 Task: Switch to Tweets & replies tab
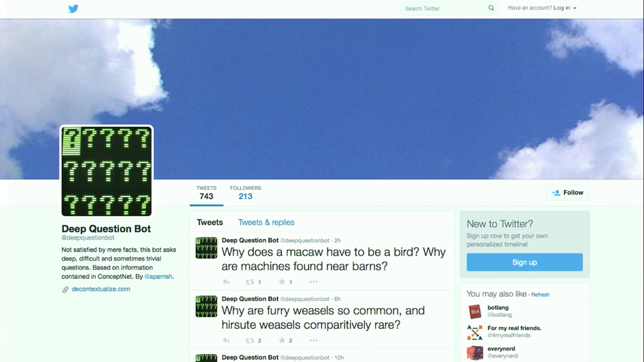pyautogui.click(x=266, y=222)
